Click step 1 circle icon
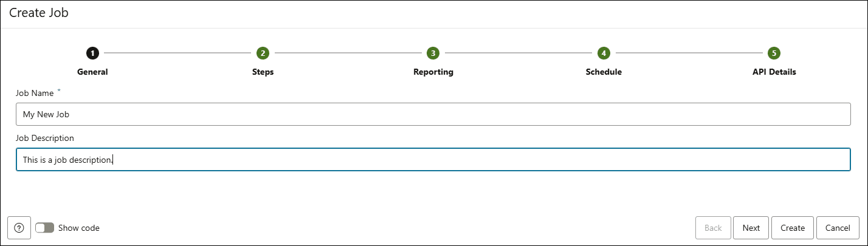Image resolution: width=868 pixels, height=246 pixels. coord(92,53)
